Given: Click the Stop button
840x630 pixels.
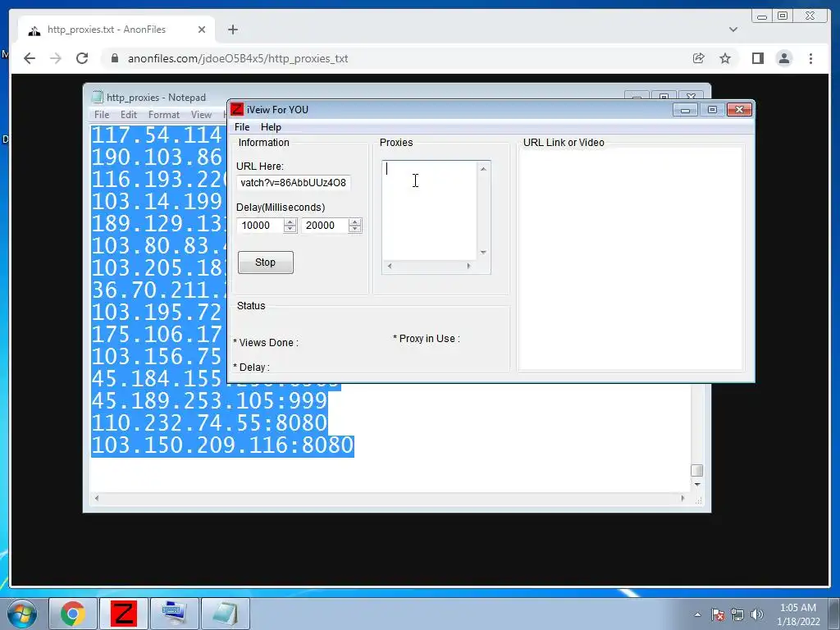Looking at the screenshot, I should (265, 262).
